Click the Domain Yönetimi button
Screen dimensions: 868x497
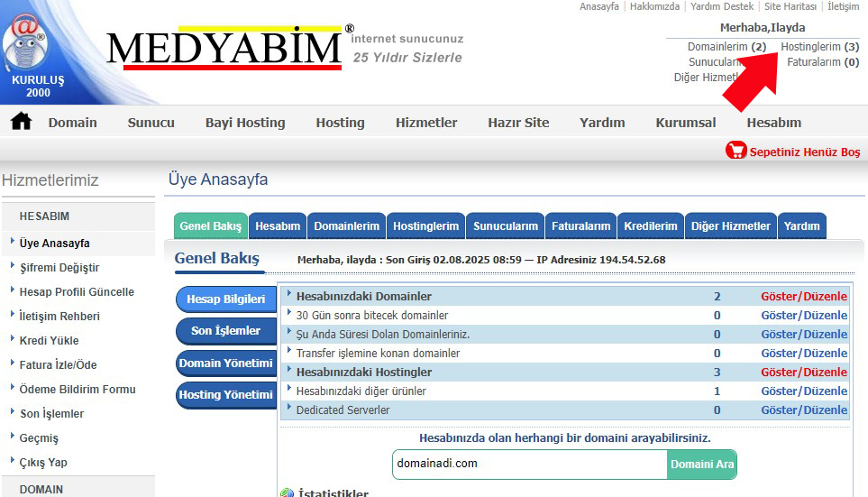point(226,364)
